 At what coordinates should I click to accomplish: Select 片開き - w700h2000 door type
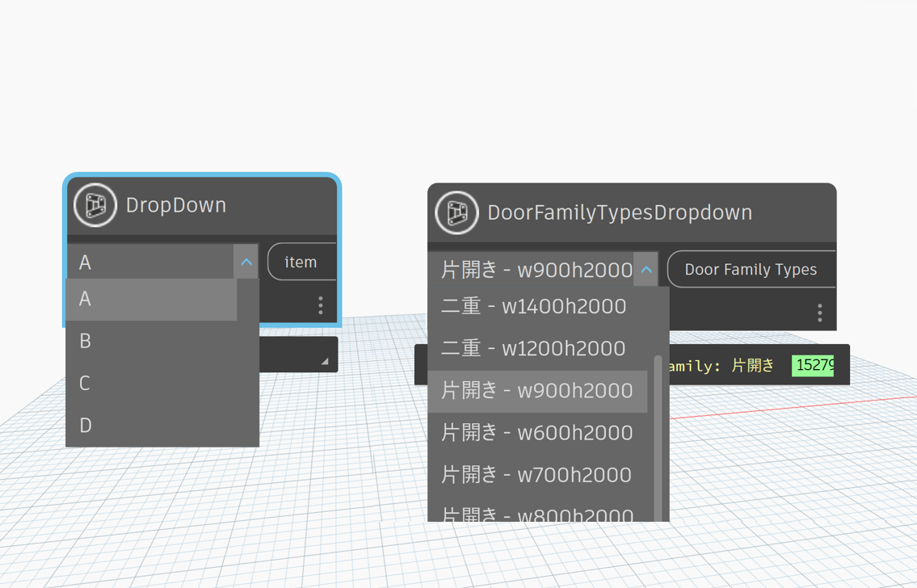coord(537,475)
